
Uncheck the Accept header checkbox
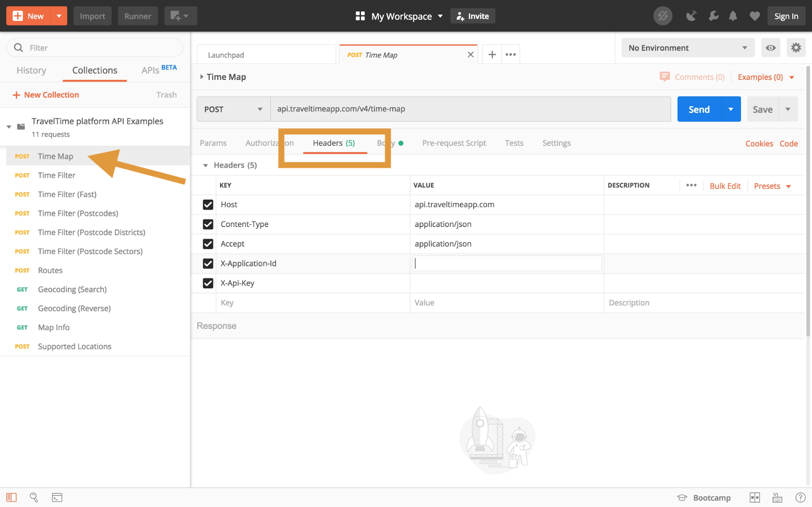point(208,244)
